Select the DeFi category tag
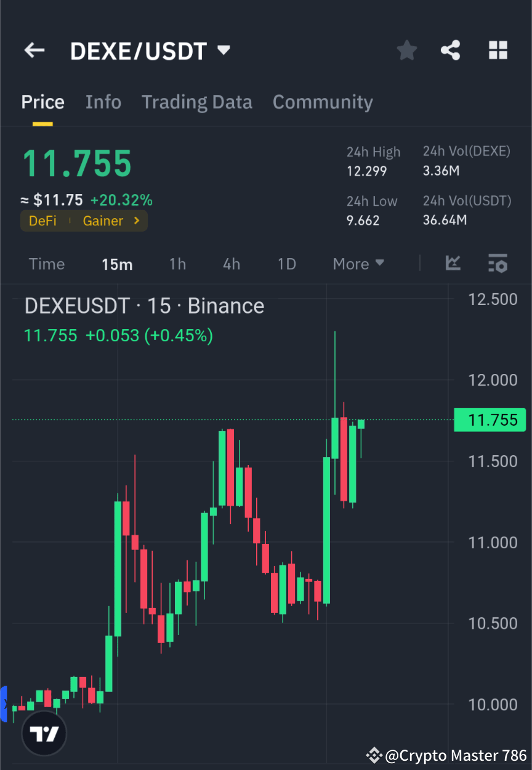 click(42, 221)
